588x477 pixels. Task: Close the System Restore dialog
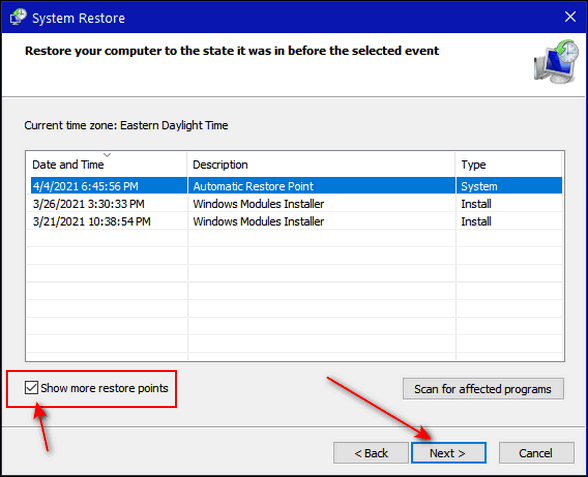tap(570, 17)
